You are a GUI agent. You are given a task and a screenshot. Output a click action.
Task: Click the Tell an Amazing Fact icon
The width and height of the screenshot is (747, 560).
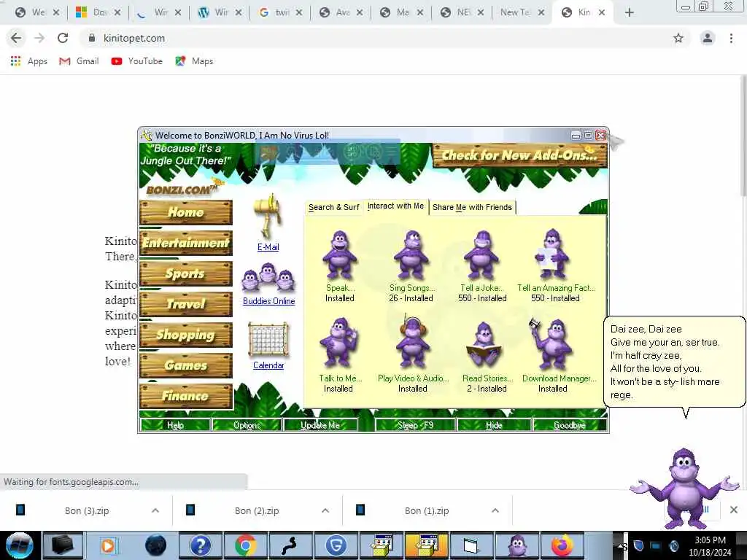click(x=551, y=254)
